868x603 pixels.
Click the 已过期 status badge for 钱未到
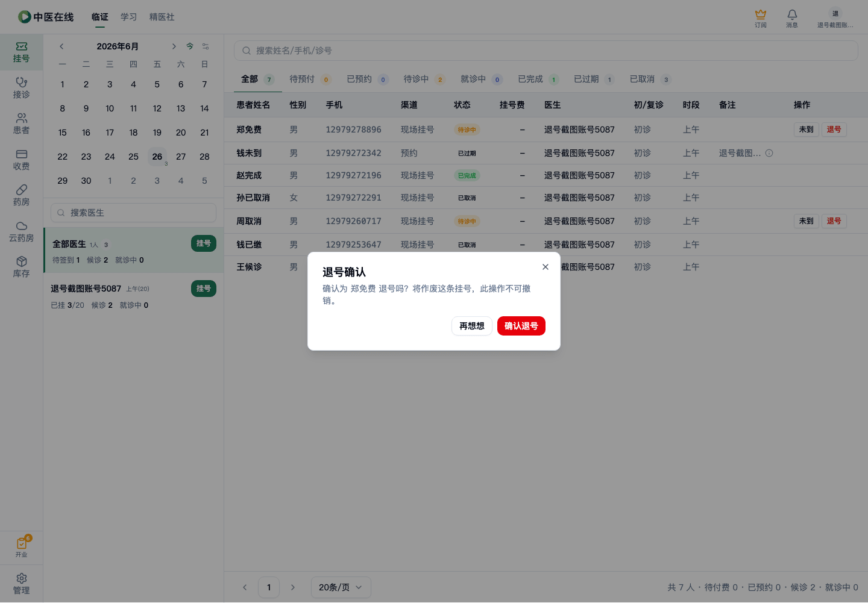pos(467,154)
